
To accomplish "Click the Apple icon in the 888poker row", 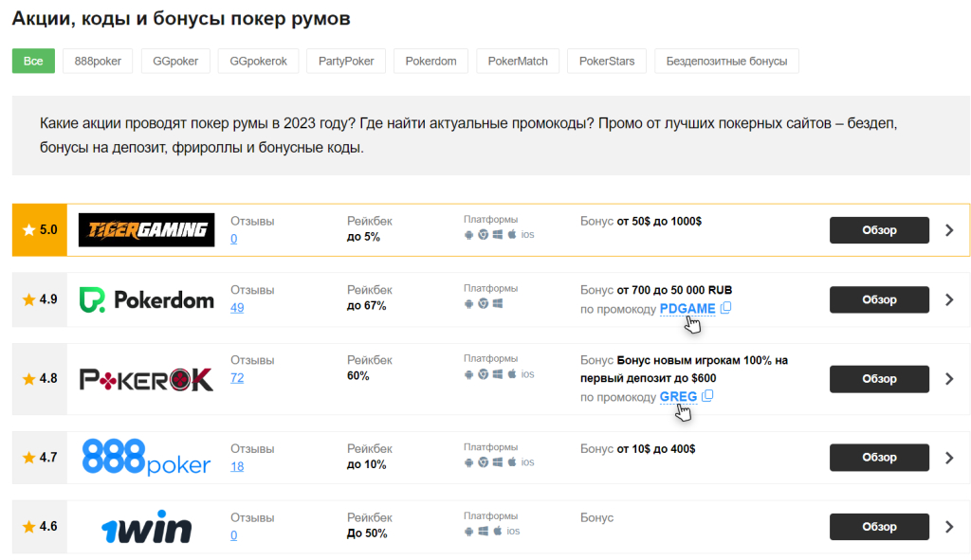I will pos(512,461).
